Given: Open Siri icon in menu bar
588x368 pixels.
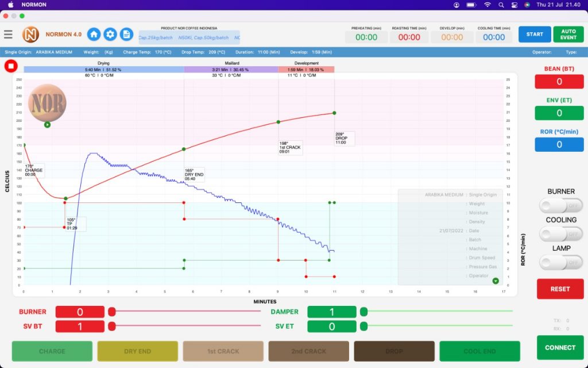Looking at the screenshot, I should click(x=527, y=5).
